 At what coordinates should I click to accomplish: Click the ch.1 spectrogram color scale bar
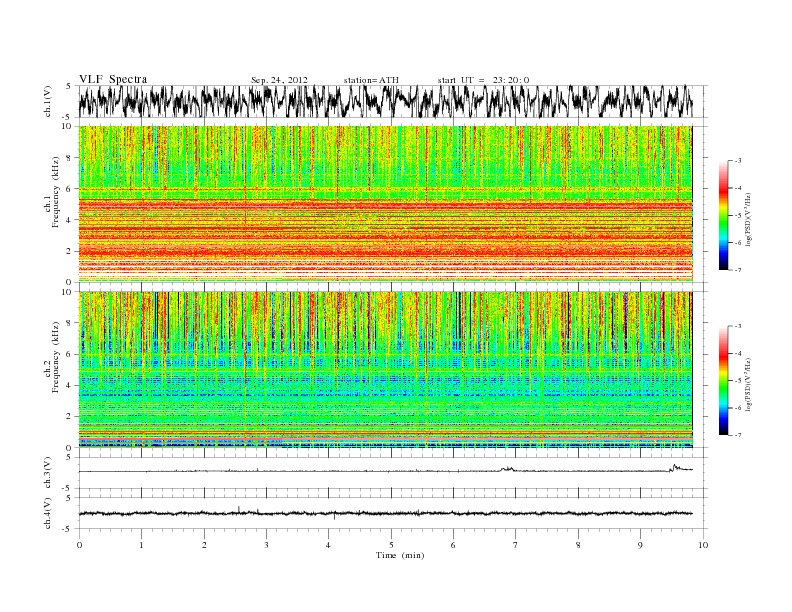[723, 215]
